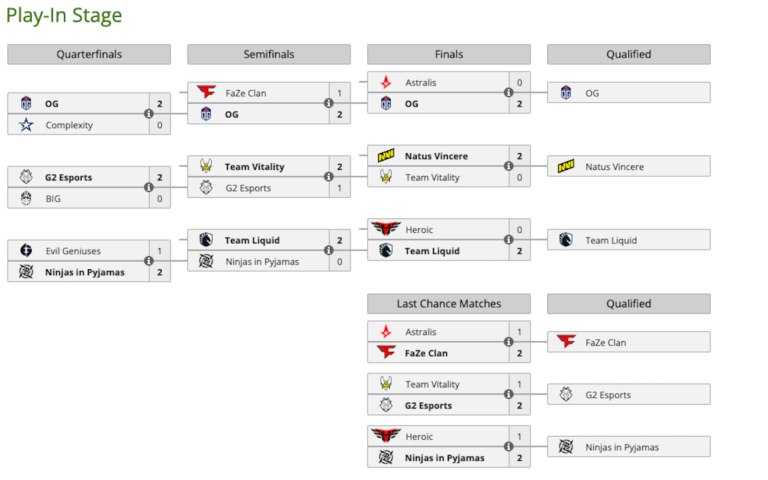This screenshot has width=768, height=480.
Task: Open info for OG vs Complexity match
Action: click(x=148, y=114)
